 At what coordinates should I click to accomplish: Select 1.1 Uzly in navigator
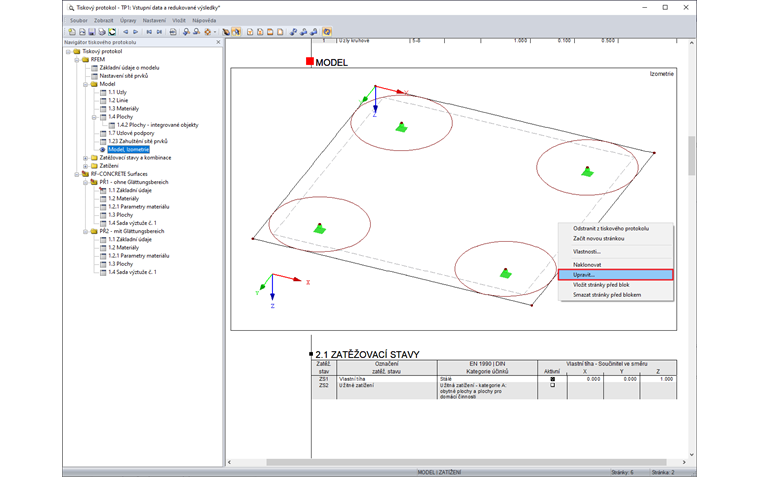(117, 92)
